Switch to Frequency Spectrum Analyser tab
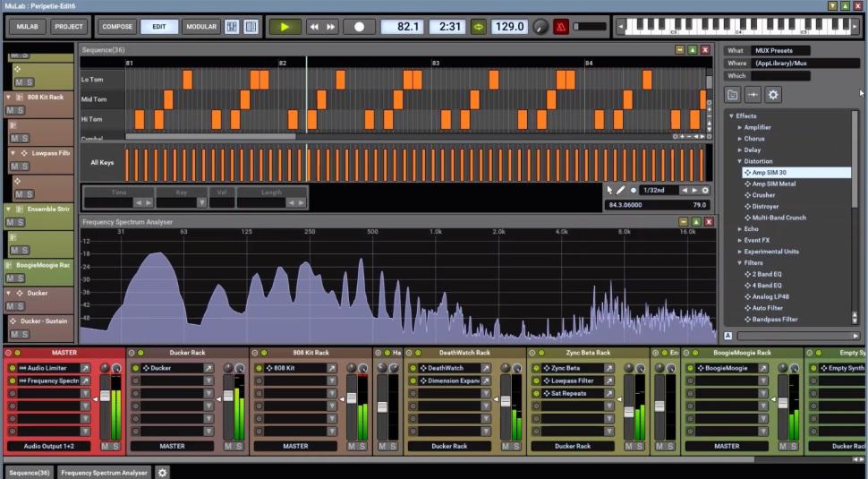 (x=104, y=472)
